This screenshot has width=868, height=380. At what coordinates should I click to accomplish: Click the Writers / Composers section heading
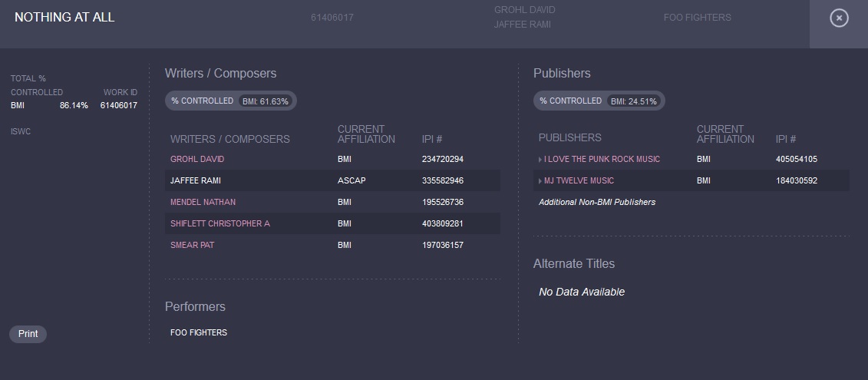(x=220, y=74)
